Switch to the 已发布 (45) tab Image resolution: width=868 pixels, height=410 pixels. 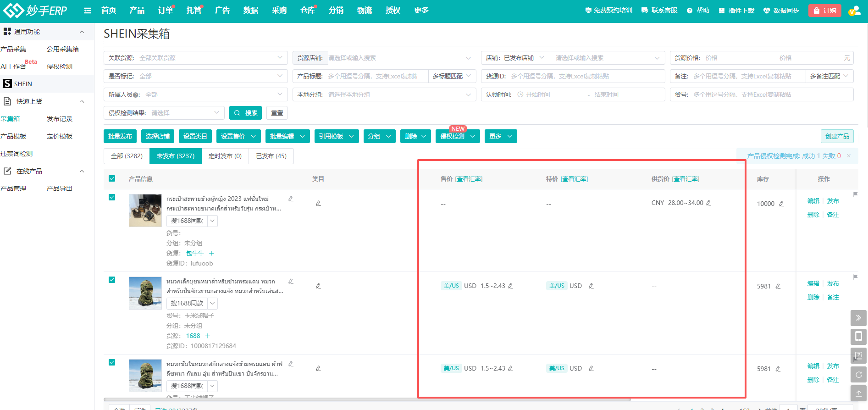pyautogui.click(x=271, y=156)
